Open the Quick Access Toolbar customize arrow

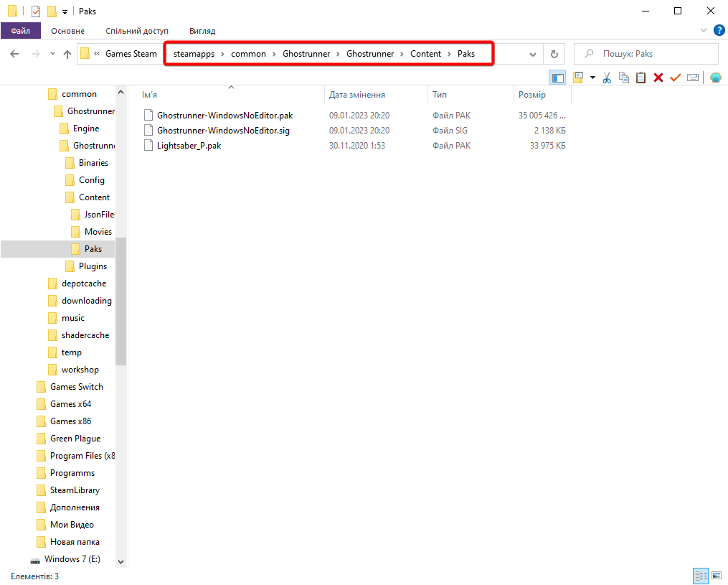[x=65, y=12]
